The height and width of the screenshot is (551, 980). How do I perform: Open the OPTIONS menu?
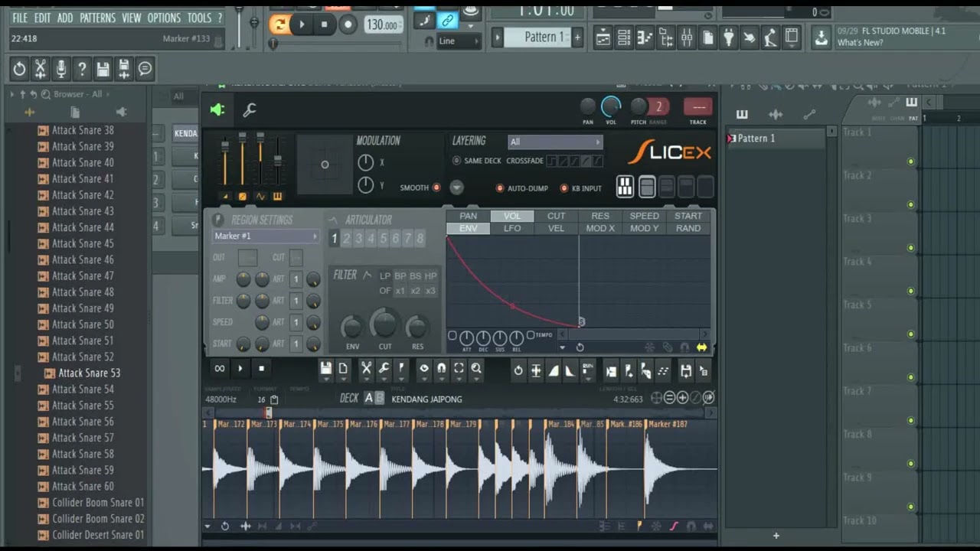(164, 18)
